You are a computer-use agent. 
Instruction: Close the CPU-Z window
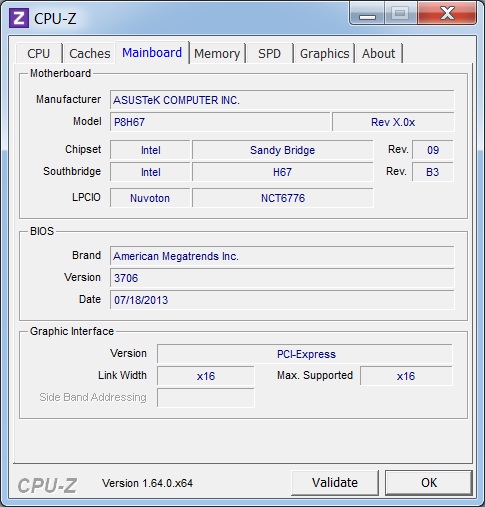447,14
